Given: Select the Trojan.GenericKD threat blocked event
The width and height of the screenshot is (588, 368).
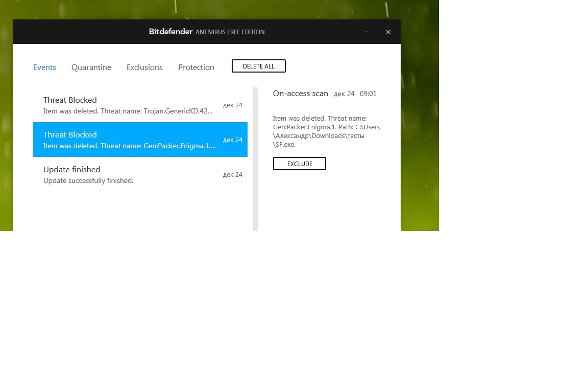Looking at the screenshot, I should (x=140, y=105).
